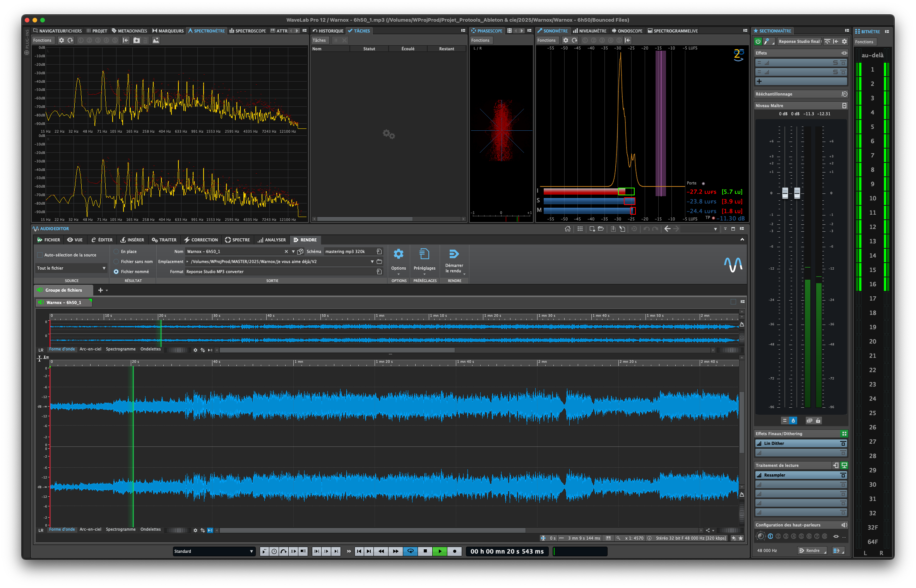
Task: Open the Préréglages panel in the Rendre ribbon
Action: coord(425,254)
